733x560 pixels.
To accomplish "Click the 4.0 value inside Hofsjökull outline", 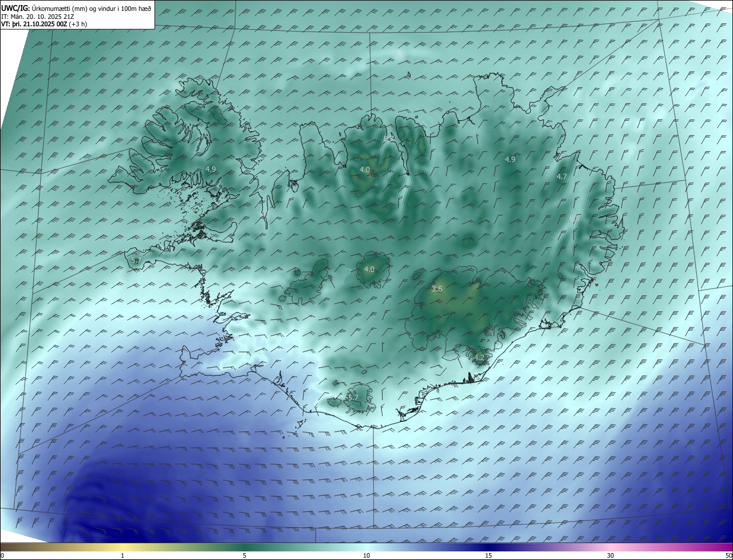I will tap(369, 269).
